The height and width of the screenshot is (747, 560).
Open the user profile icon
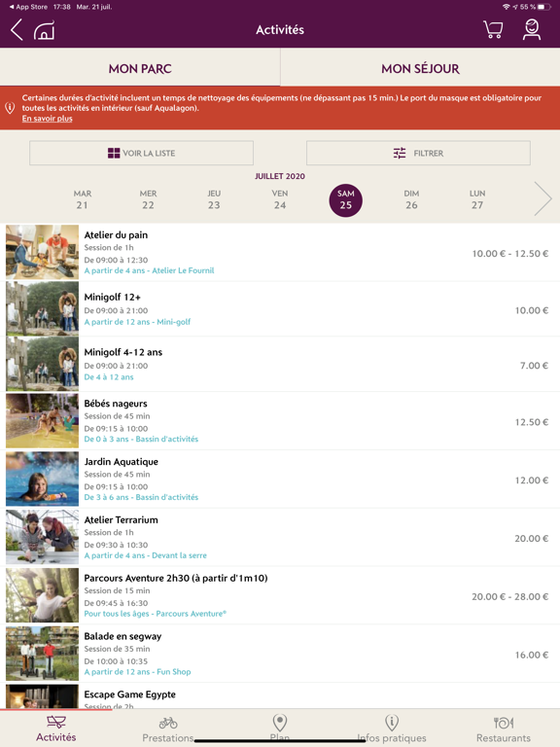pos(532,29)
